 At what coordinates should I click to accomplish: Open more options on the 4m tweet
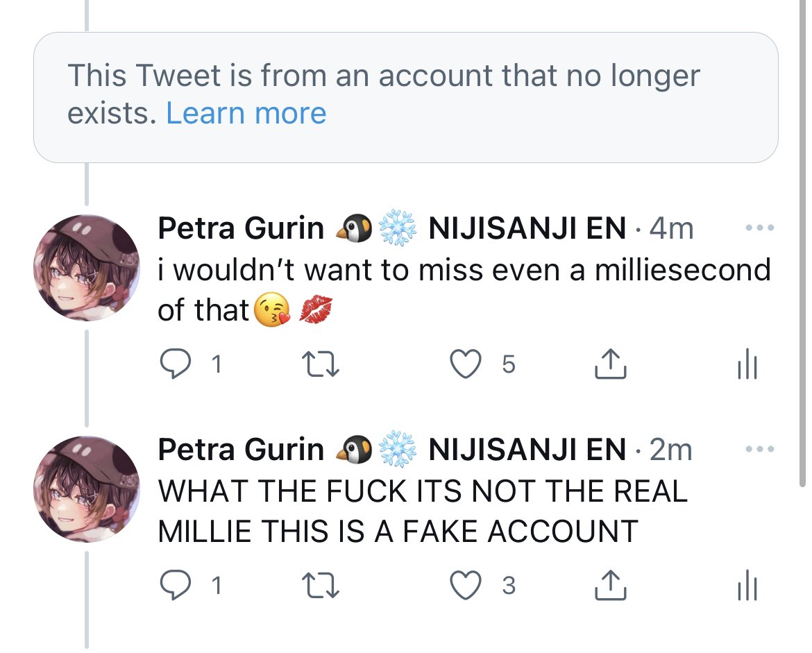(x=760, y=228)
